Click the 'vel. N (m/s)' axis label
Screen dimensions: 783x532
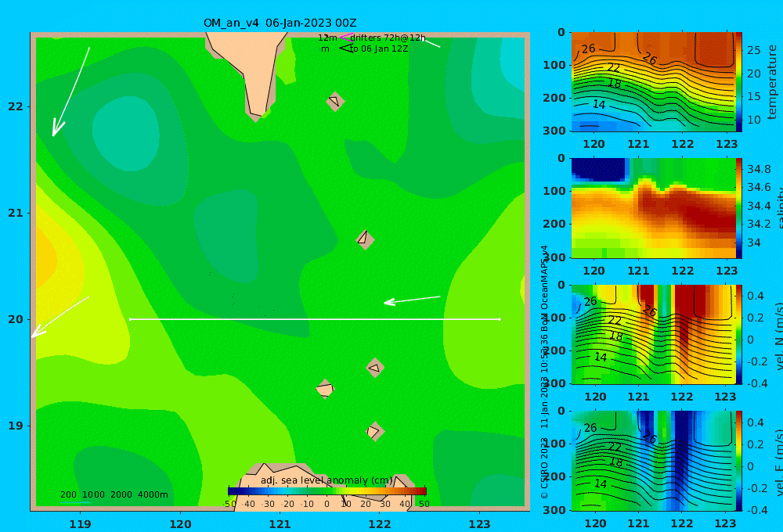point(778,336)
